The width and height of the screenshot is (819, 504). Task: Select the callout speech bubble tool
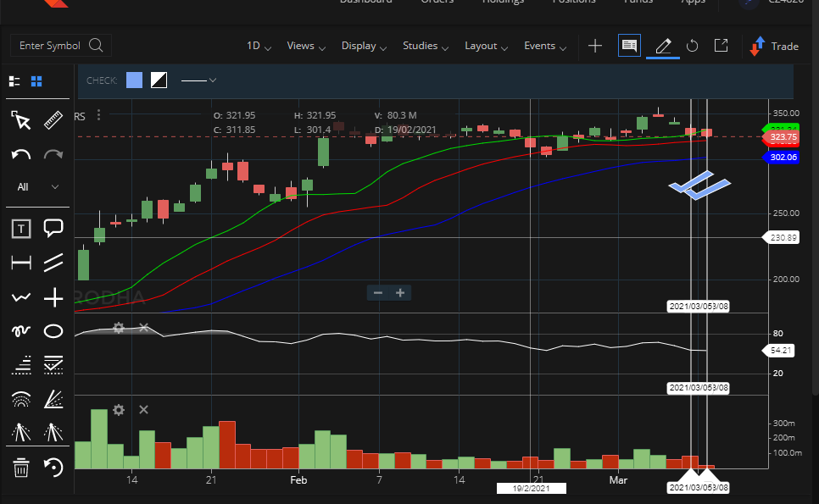coord(53,229)
